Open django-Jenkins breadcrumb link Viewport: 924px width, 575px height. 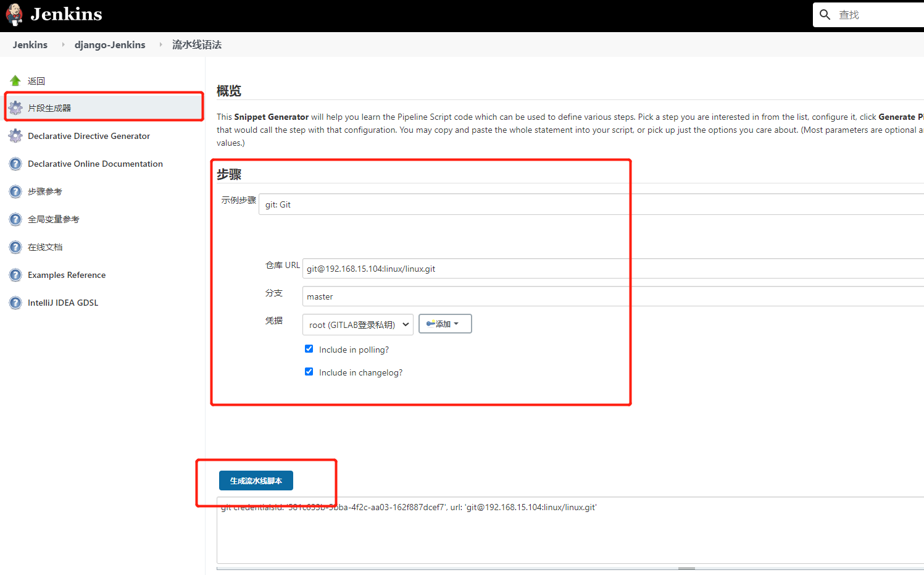pos(110,44)
